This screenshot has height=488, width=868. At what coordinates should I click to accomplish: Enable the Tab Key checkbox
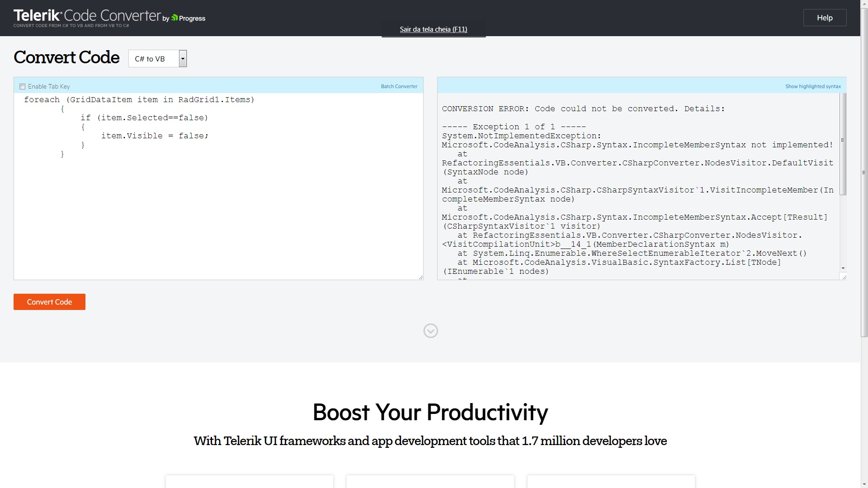(22, 87)
